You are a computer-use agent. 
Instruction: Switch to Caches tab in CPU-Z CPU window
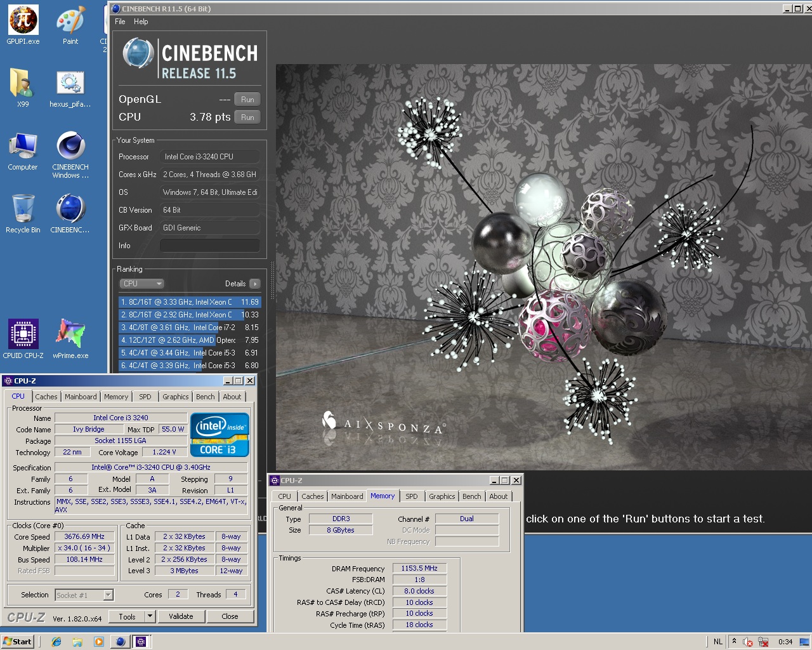point(46,397)
